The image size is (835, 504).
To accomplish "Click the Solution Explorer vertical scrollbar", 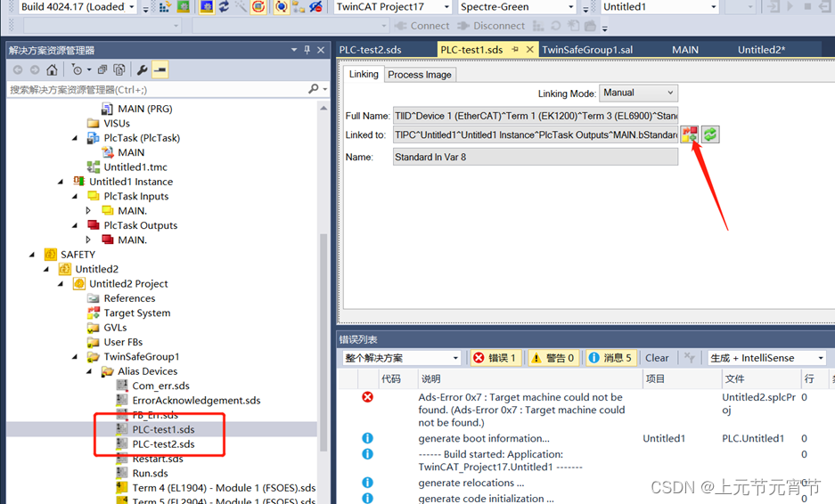I will coord(323,341).
